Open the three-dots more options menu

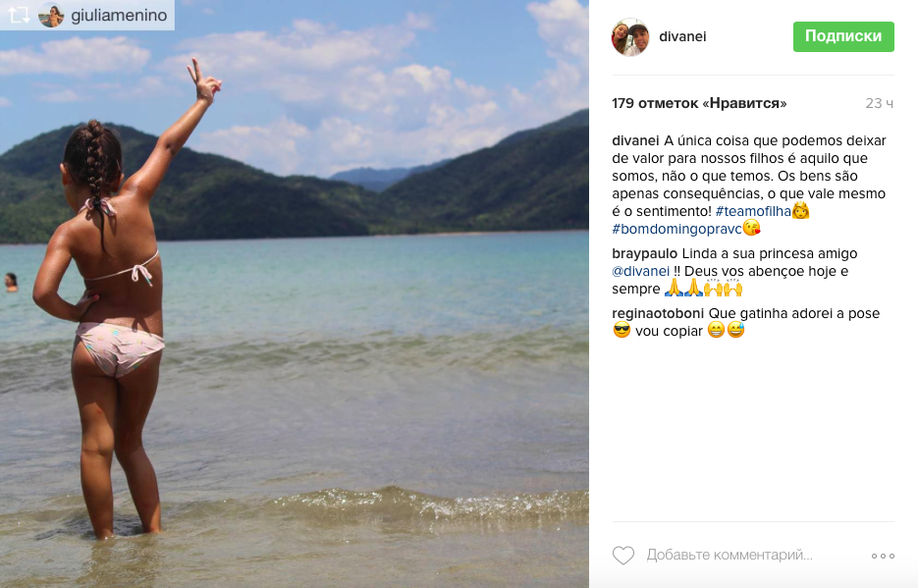pos(883,556)
